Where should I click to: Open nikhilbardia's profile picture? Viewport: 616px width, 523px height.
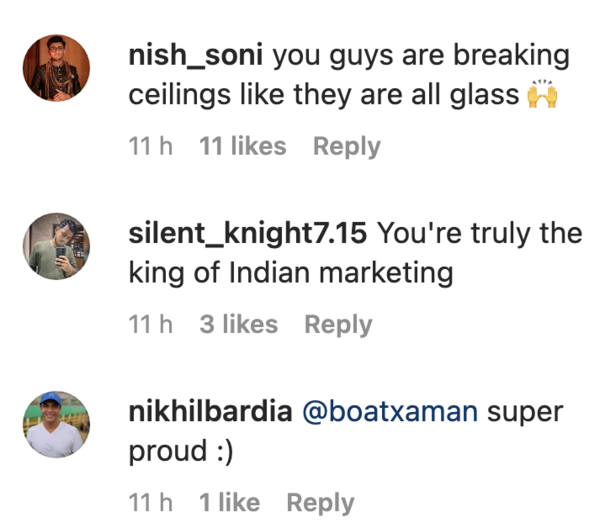(56, 424)
